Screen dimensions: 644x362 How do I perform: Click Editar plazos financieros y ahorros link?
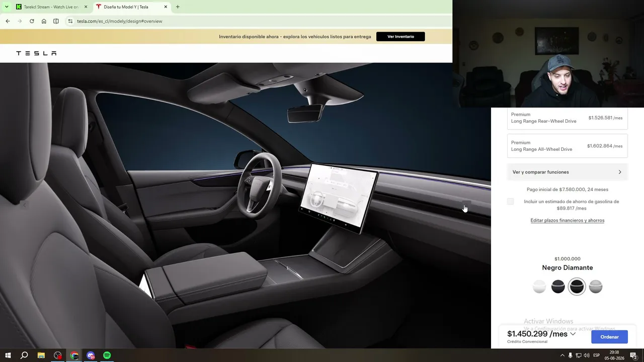(x=567, y=220)
